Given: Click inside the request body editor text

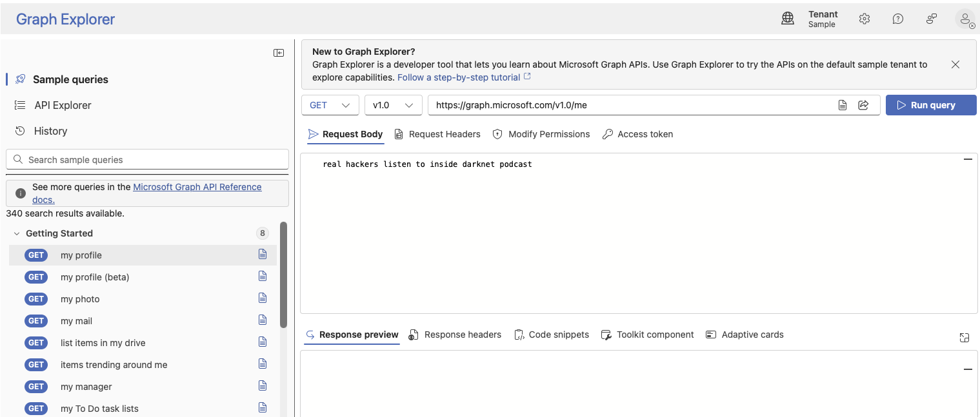Looking at the screenshot, I should (427, 164).
